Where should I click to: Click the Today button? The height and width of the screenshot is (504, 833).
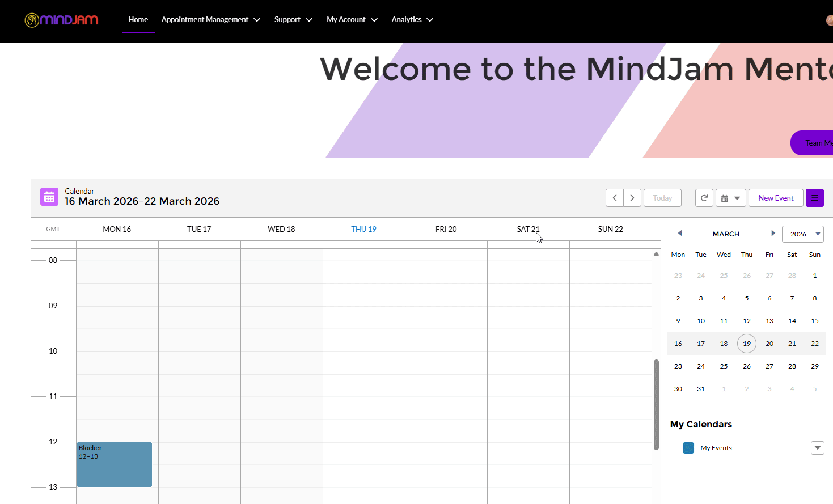point(662,197)
